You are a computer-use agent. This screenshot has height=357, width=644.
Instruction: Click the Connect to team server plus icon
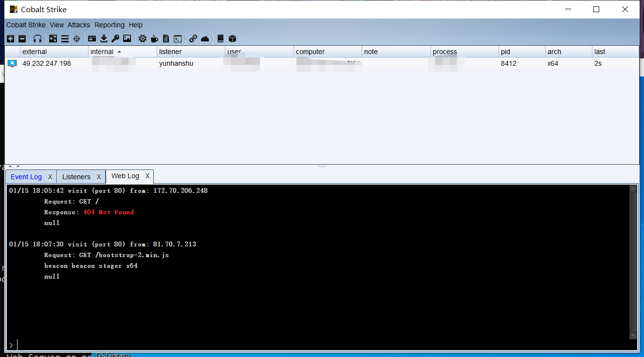11,38
